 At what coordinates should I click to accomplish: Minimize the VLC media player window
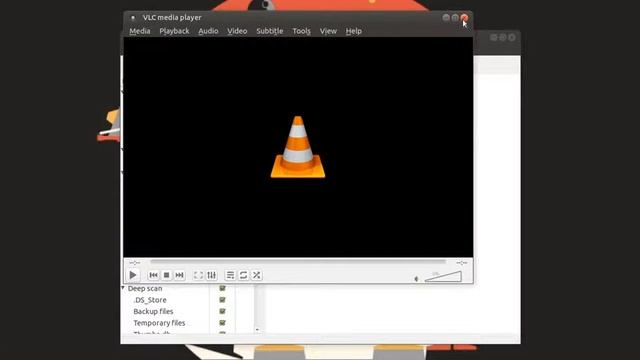tap(446, 18)
